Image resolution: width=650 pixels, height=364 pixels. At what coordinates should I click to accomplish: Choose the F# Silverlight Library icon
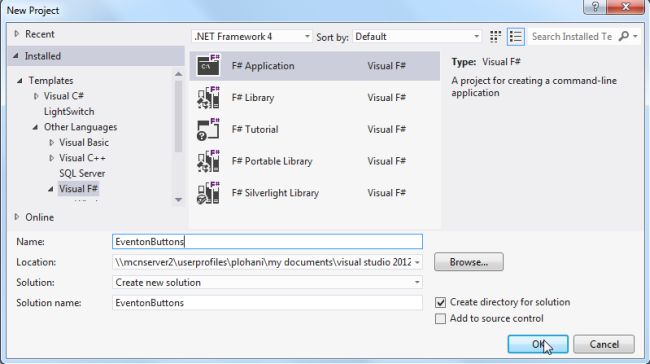coord(208,193)
